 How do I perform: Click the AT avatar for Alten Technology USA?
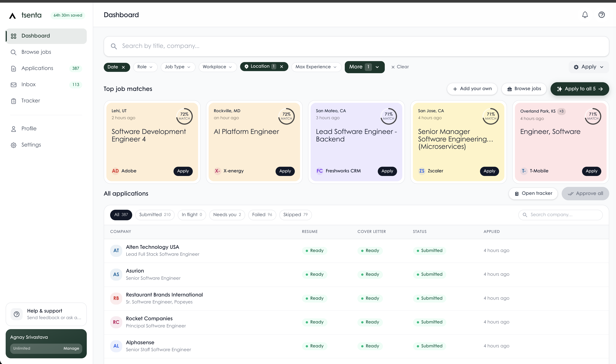coord(116,251)
